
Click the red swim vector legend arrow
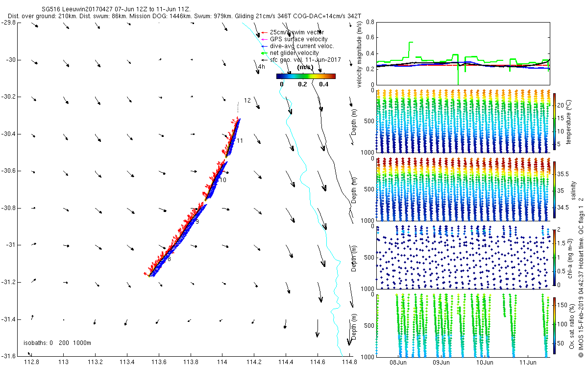(265, 32)
